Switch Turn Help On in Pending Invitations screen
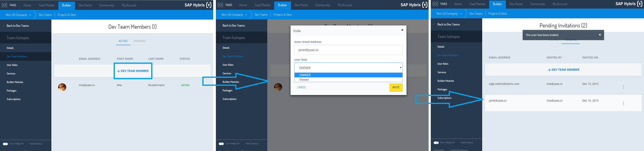The width and height of the screenshot is (644, 151). tap(436, 143)
